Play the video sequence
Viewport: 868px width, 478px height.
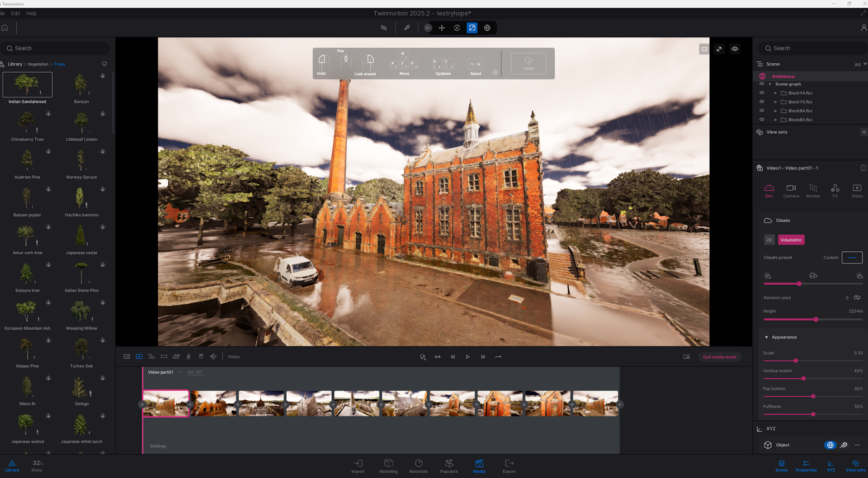(x=467, y=357)
